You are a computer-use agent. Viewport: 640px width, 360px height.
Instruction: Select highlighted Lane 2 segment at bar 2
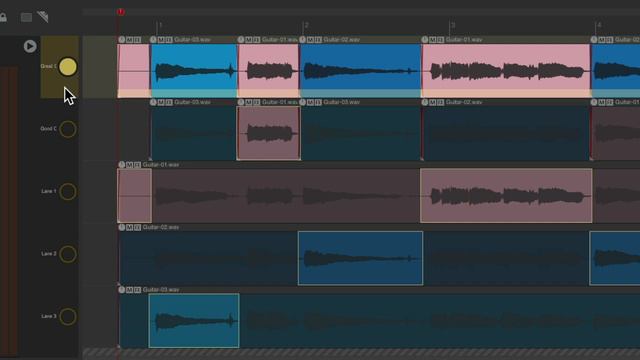pos(360,258)
